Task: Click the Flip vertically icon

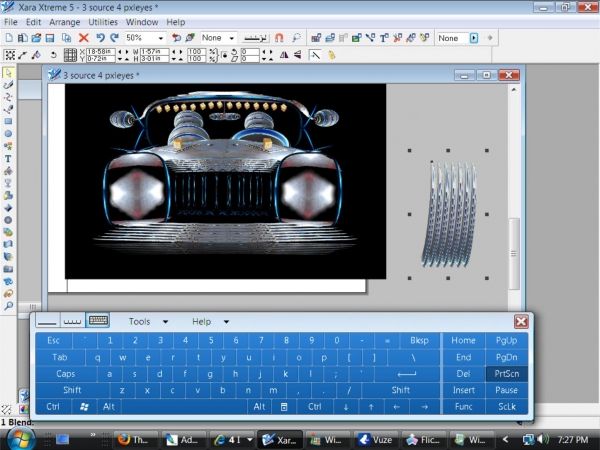Action: pos(298,55)
